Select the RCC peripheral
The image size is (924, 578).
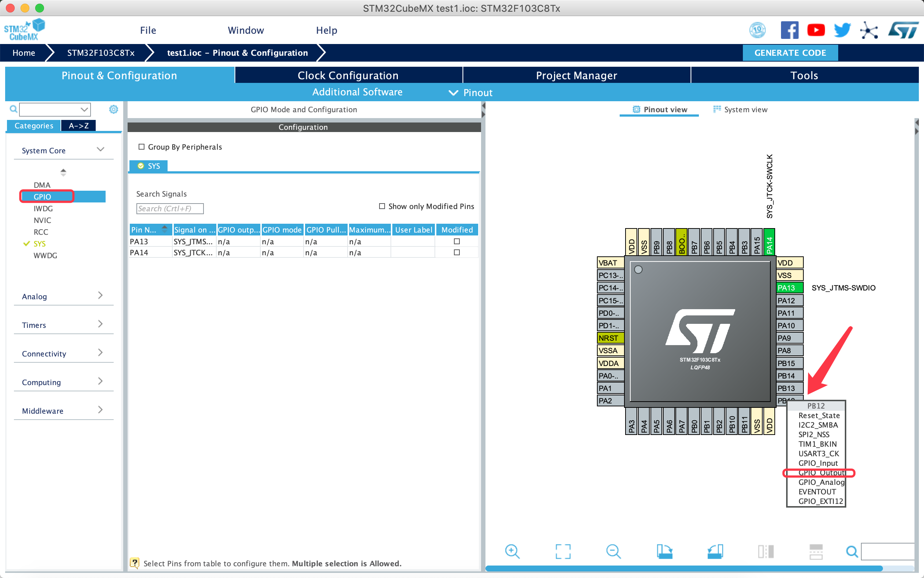(x=41, y=232)
